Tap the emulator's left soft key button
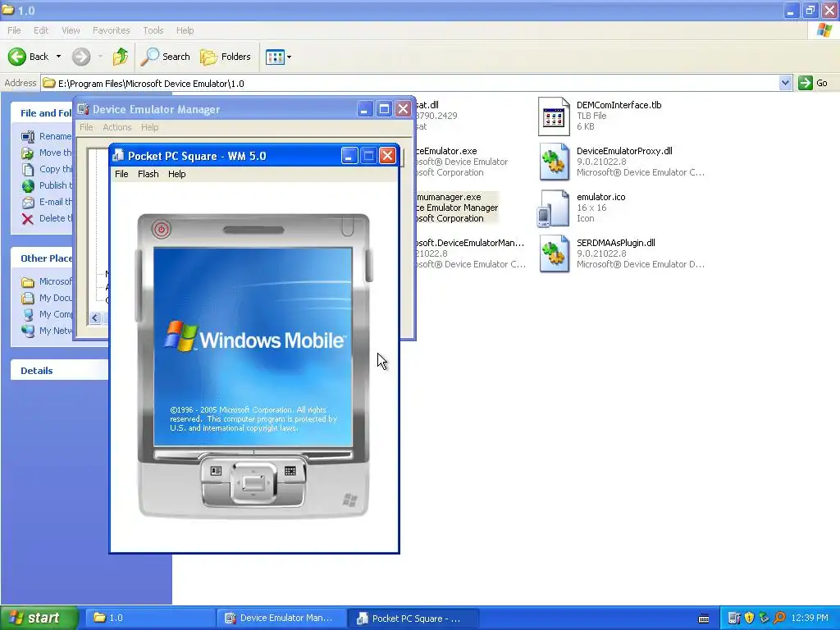 (x=216, y=471)
